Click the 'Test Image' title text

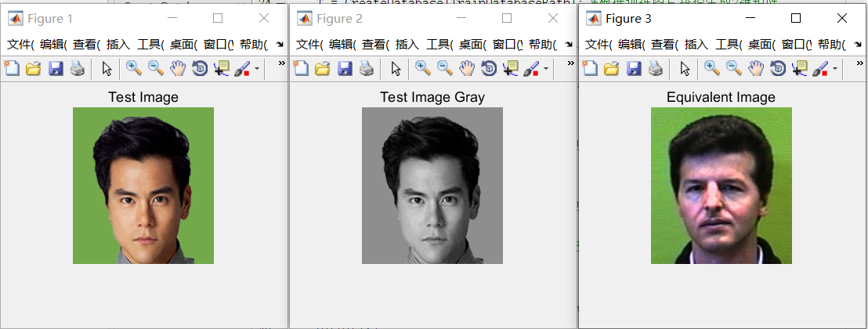point(143,97)
